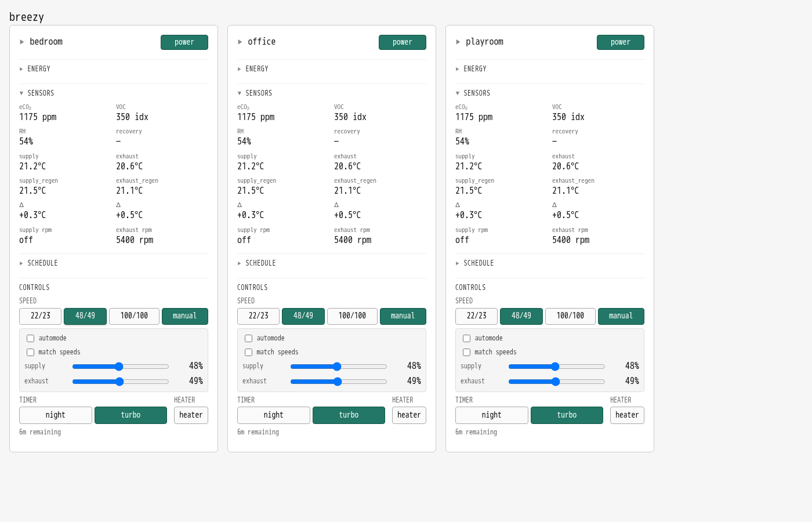This screenshot has height=522, width=812.
Task: Select office speed preset 48/49
Action: [x=303, y=316]
